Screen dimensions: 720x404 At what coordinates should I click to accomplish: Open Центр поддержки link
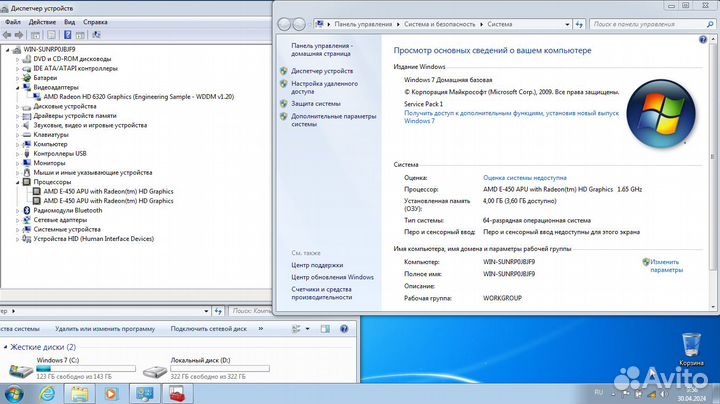(x=317, y=265)
